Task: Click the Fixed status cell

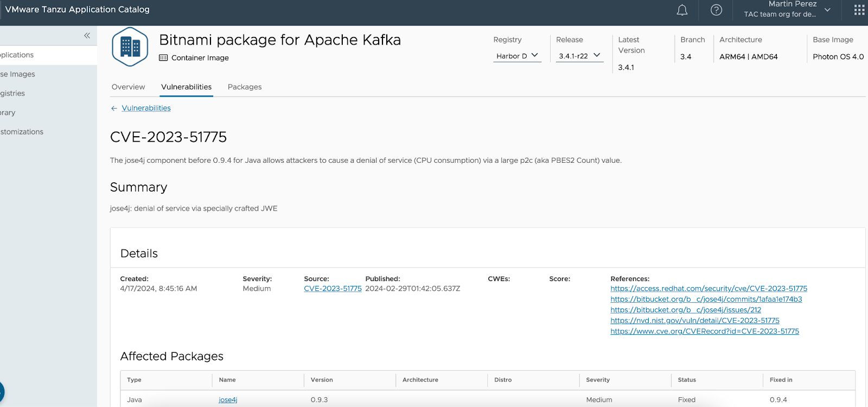Action: [x=686, y=400]
